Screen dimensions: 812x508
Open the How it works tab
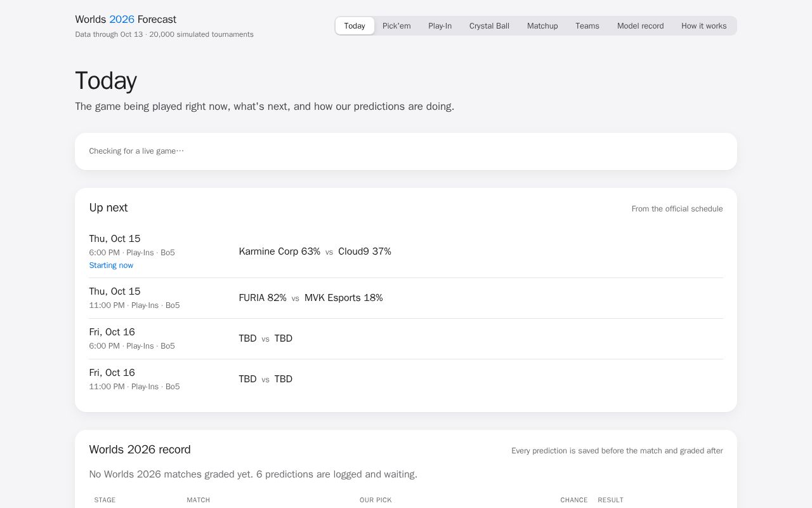point(704,26)
